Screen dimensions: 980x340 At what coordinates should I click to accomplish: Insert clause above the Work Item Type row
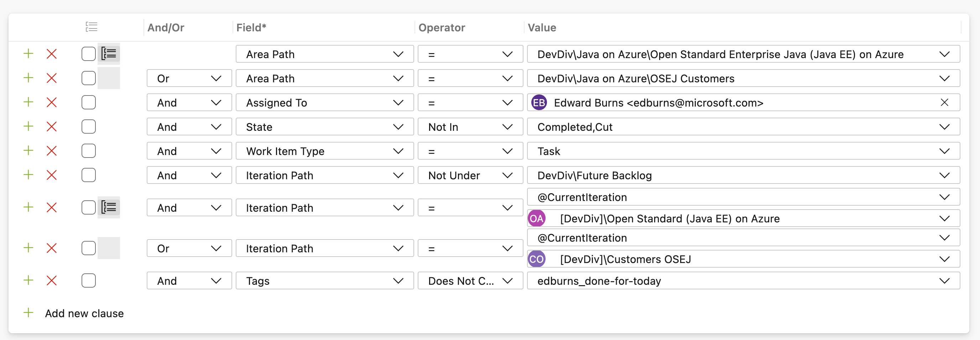tap(28, 151)
